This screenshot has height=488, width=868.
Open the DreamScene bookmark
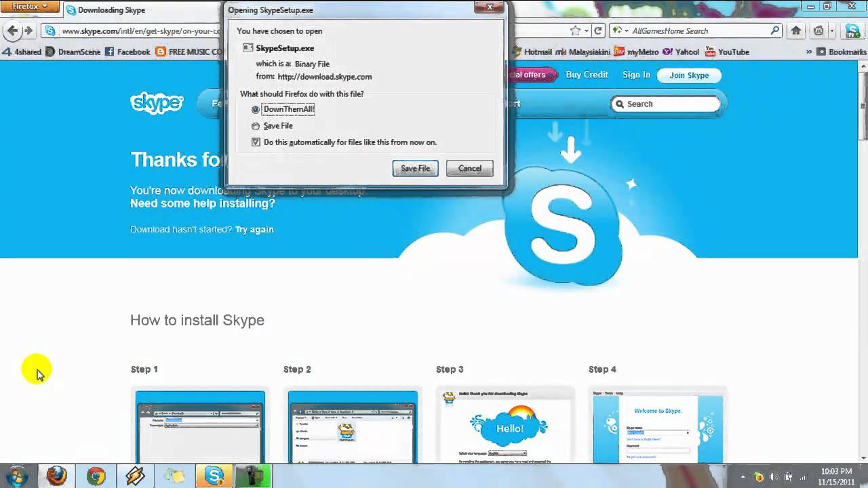pyautogui.click(x=73, y=52)
